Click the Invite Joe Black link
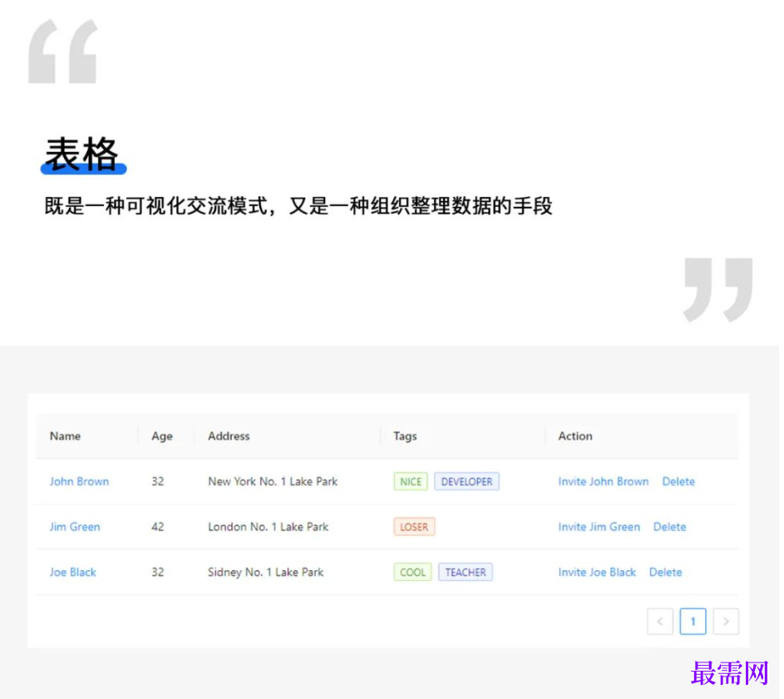The height and width of the screenshot is (699, 784). (x=597, y=572)
